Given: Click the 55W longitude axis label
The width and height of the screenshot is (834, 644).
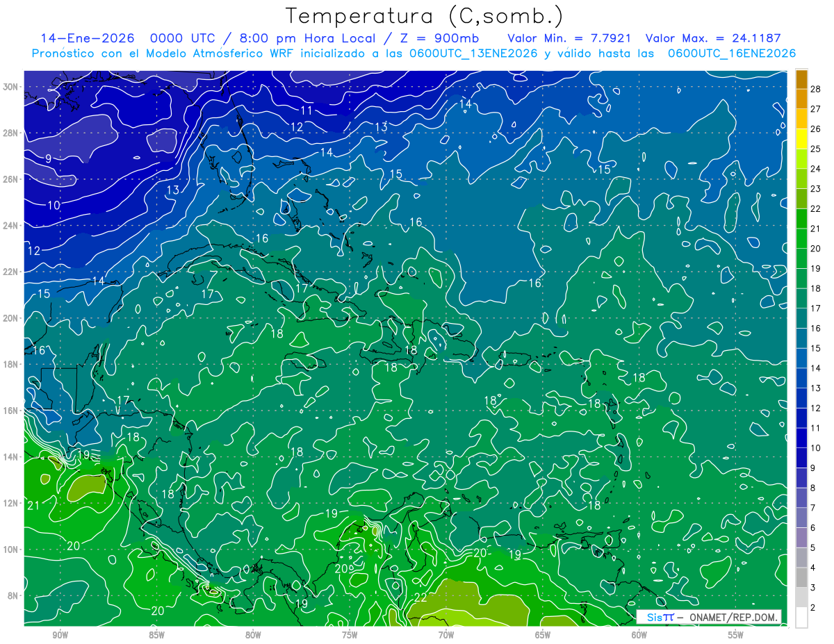Looking at the screenshot, I should pyautogui.click(x=736, y=635).
